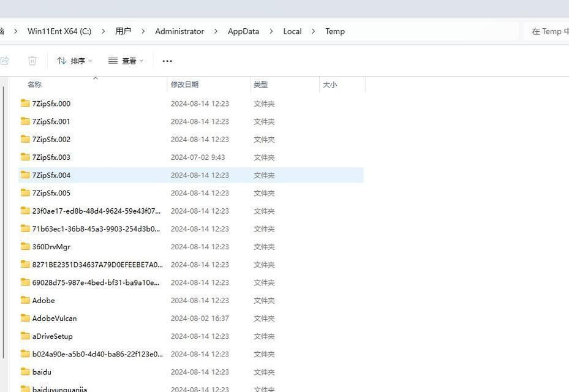
Task: Select folder icon of 8271BE2351D34637 folder
Action: (25, 264)
